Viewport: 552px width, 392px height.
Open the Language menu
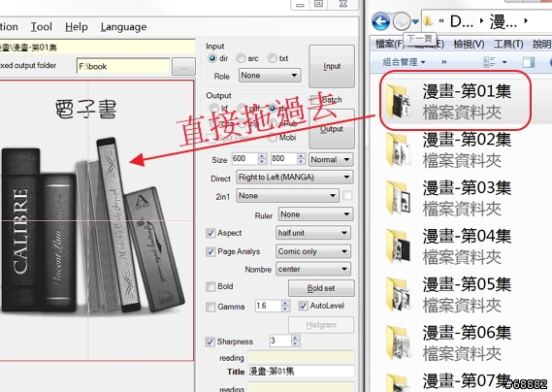click(123, 27)
